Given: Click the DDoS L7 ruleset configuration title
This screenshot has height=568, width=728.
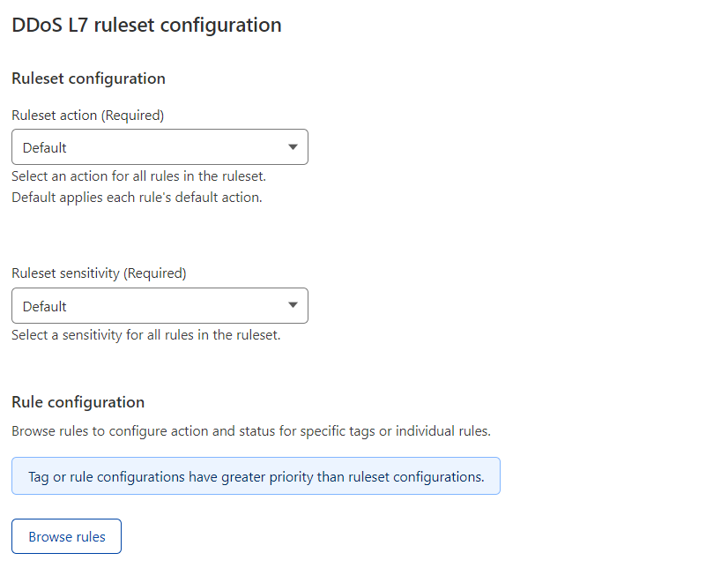Looking at the screenshot, I should click(x=145, y=25).
